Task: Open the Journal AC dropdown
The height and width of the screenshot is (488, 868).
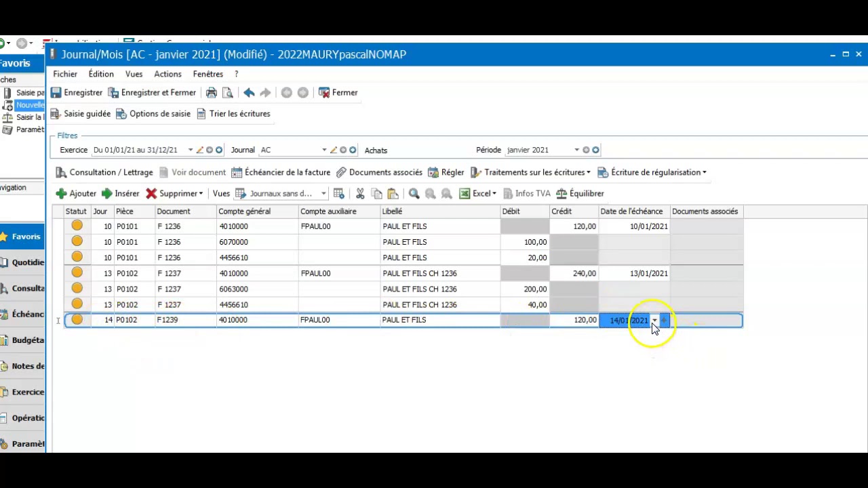Action: (324, 150)
